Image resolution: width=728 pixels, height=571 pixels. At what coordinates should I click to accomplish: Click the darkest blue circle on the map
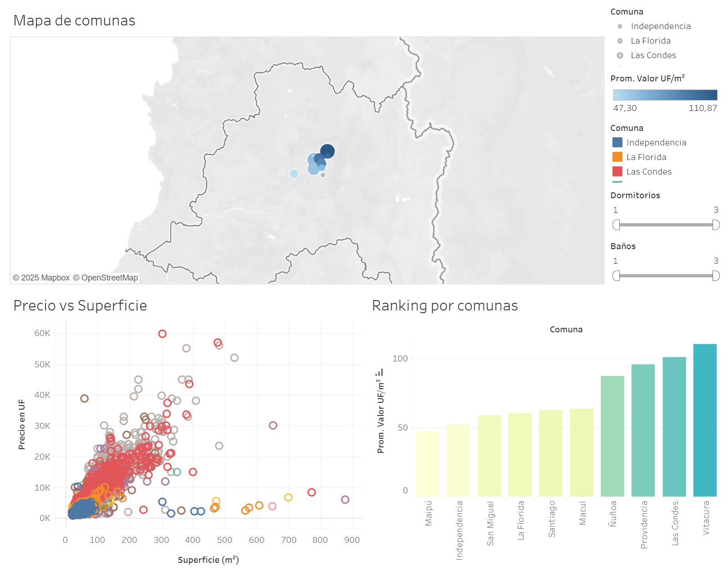click(x=328, y=151)
